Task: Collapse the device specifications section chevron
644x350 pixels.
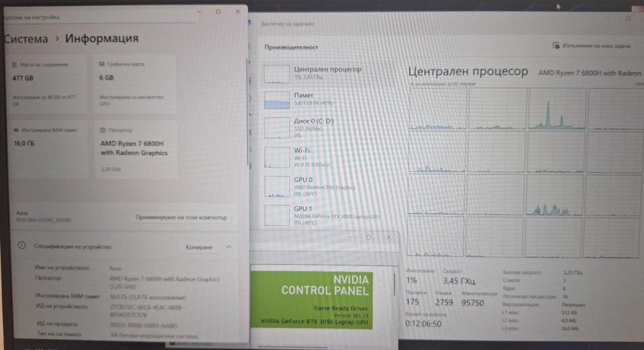Action: [229, 246]
